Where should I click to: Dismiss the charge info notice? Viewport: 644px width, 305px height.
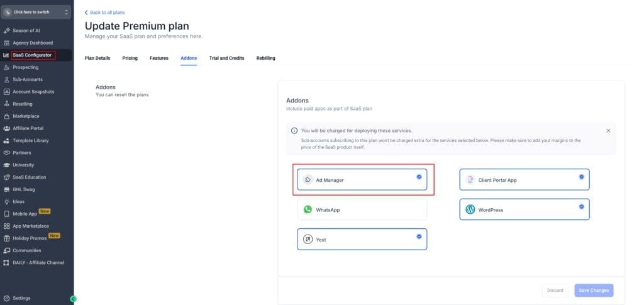coord(608,131)
